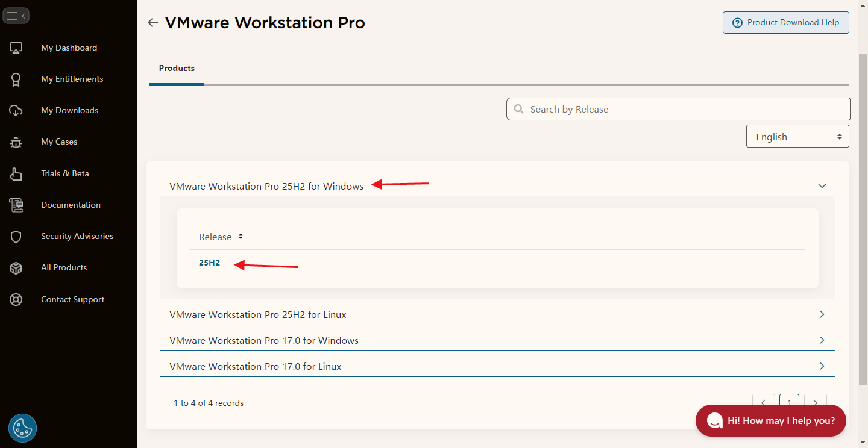
Task: View Security Advisories
Action: [77, 236]
